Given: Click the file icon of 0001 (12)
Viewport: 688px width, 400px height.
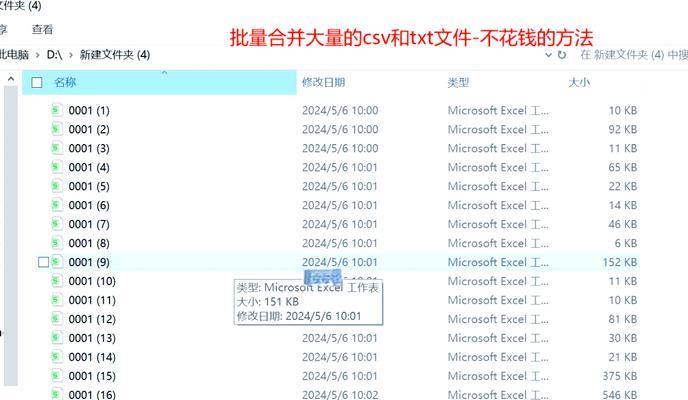Looking at the screenshot, I should coord(57,319).
